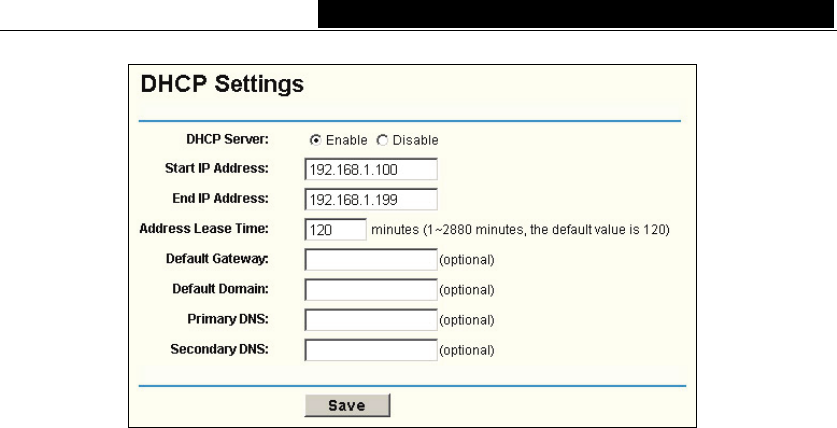Click the Start IP Address field
The height and width of the screenshot is (428, 837).
(x=371, y=170)
